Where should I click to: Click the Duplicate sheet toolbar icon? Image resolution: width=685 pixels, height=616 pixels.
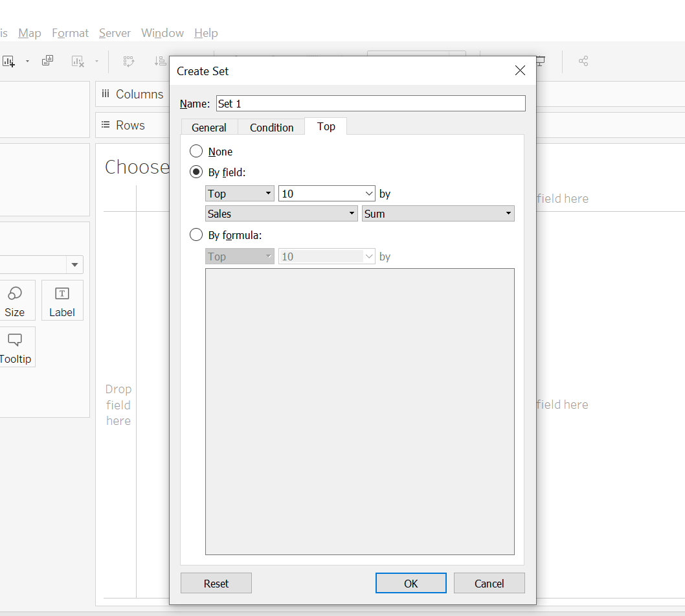[48, 61]
